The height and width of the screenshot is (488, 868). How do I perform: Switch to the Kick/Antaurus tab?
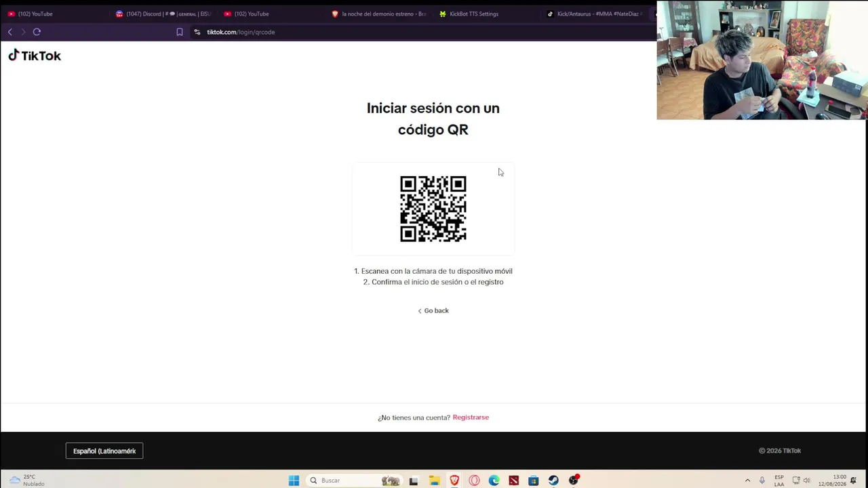(594, 14)
